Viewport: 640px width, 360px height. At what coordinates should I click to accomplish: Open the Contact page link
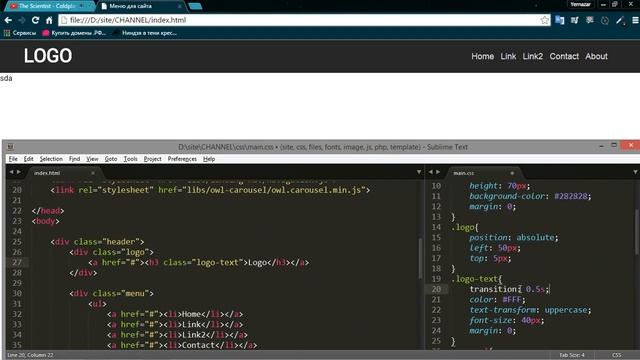pyautogui.click(x=564, y=56)
